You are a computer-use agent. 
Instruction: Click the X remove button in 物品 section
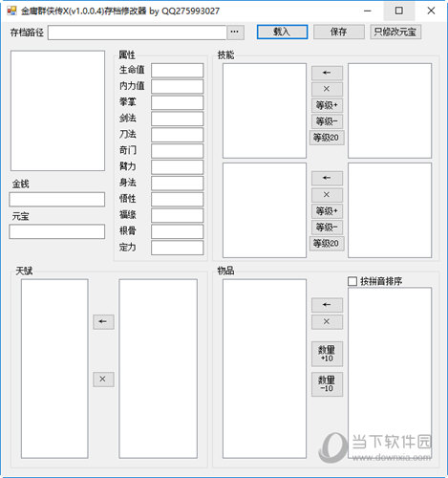point(327,322)
